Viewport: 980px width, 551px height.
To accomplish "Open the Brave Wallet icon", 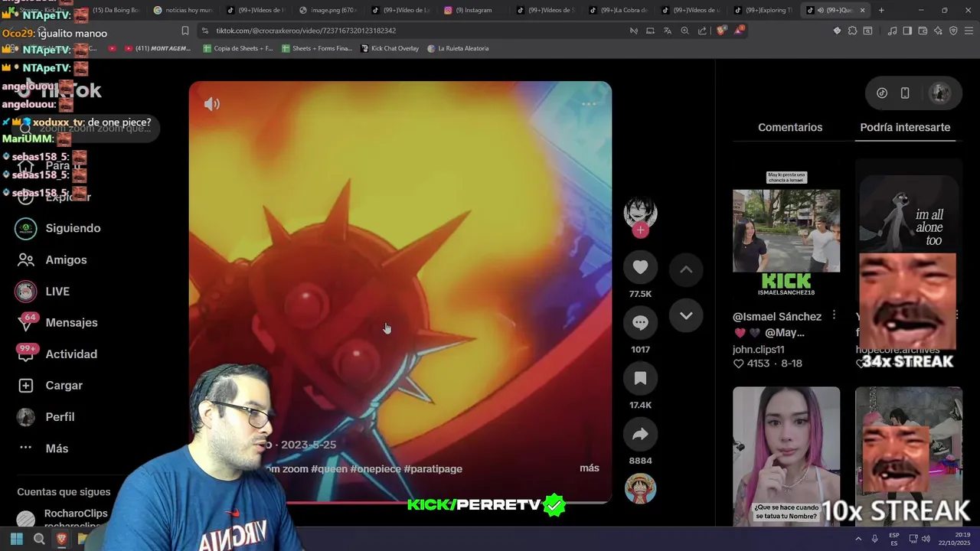I will pyautogui.click(x=923, y=31).
